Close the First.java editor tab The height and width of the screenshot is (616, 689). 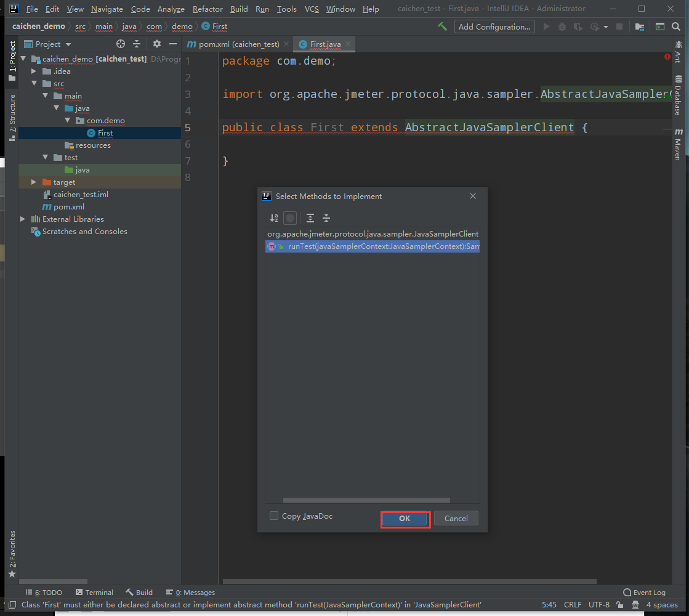pyautogui.click(x=348, y=44)
